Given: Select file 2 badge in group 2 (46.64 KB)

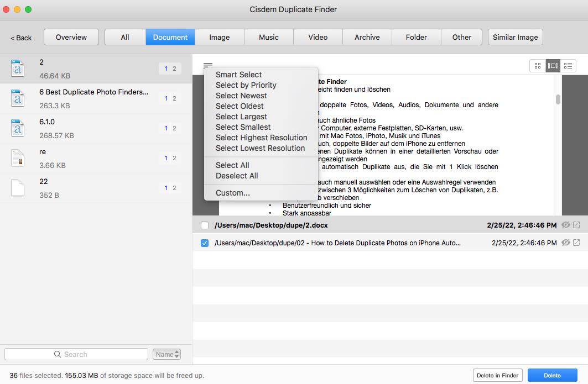Looking at the screenshot, I should (x=174, y=69).
